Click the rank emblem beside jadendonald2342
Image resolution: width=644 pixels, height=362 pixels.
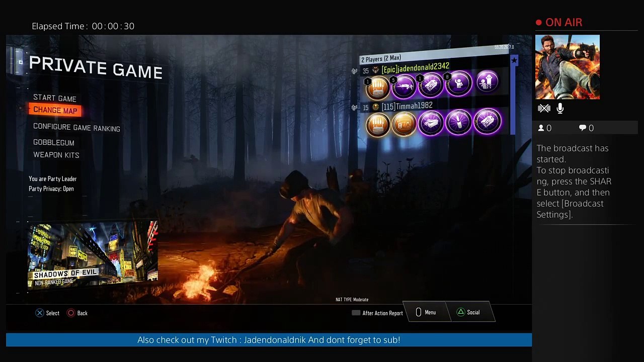[375, 70]
